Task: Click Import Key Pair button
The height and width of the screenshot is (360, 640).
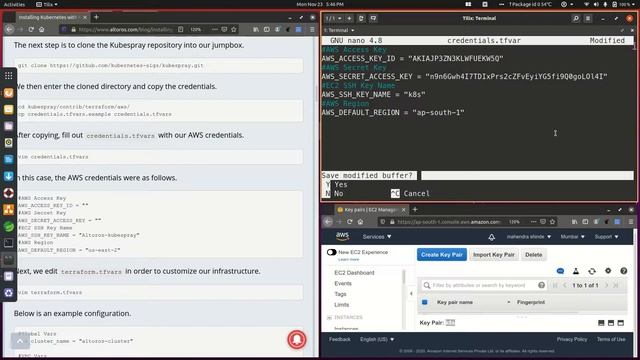Action: click(493, 255)
